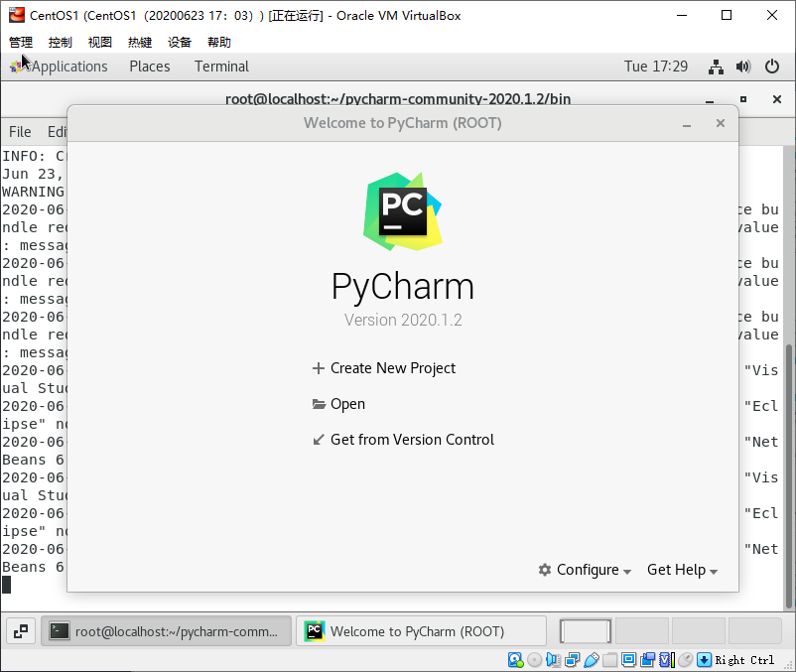Switch to the root@localhost terminal taskbar item
The width and height of the screenshot is (796, 672).
pyautogui.click(x=167, y=631)
